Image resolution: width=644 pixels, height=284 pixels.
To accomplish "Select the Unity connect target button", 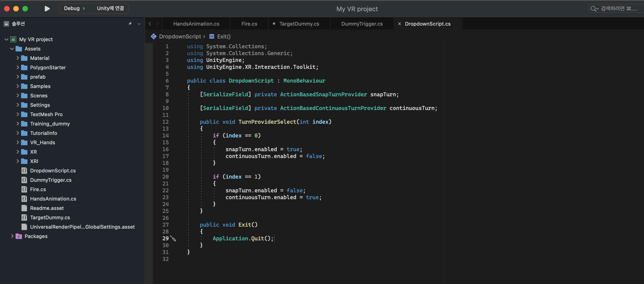I will (x=110, y=8).
